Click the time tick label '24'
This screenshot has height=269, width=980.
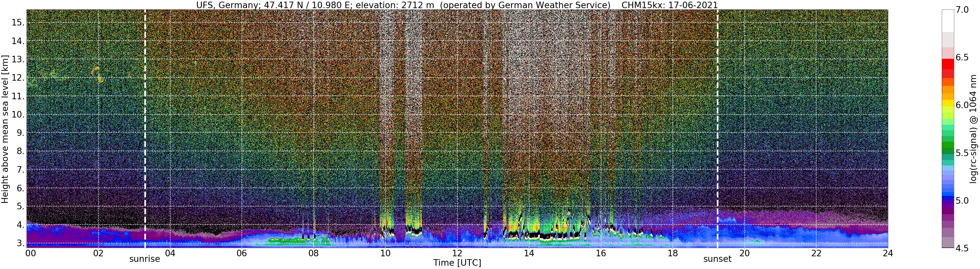tap(888, 253)
